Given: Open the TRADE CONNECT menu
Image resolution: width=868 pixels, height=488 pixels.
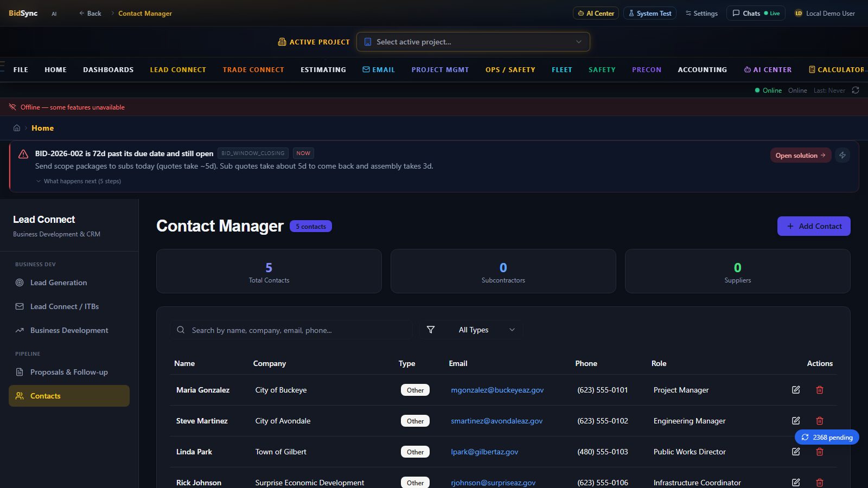Looking at the screenshot, I should (253, 69).
